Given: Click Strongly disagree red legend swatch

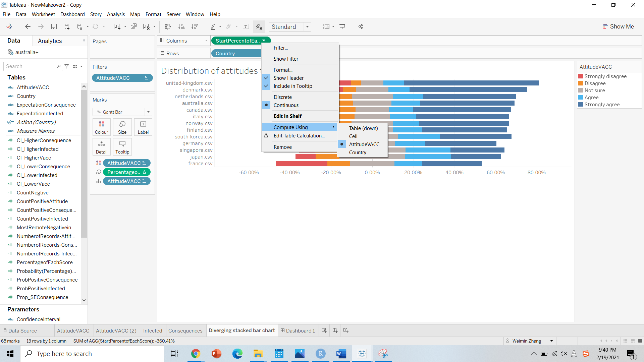Looking at the screenshot, I should (581, 76).
